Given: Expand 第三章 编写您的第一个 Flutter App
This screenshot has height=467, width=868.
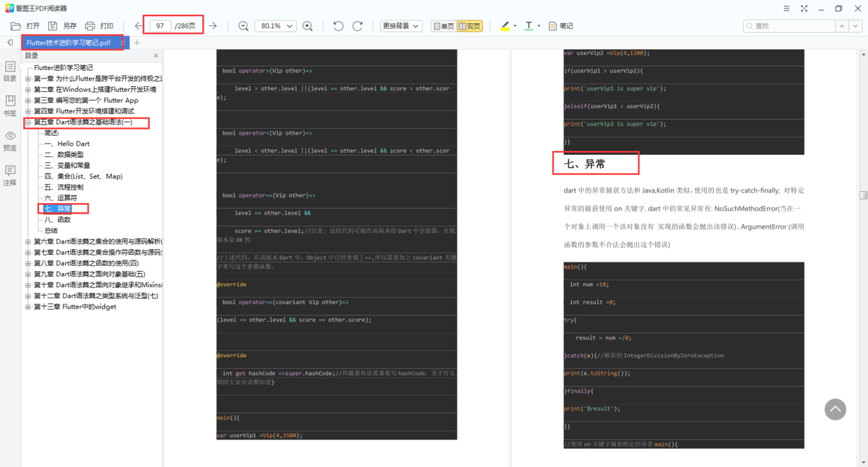Looking at the screenshot, I should [28, 100].
